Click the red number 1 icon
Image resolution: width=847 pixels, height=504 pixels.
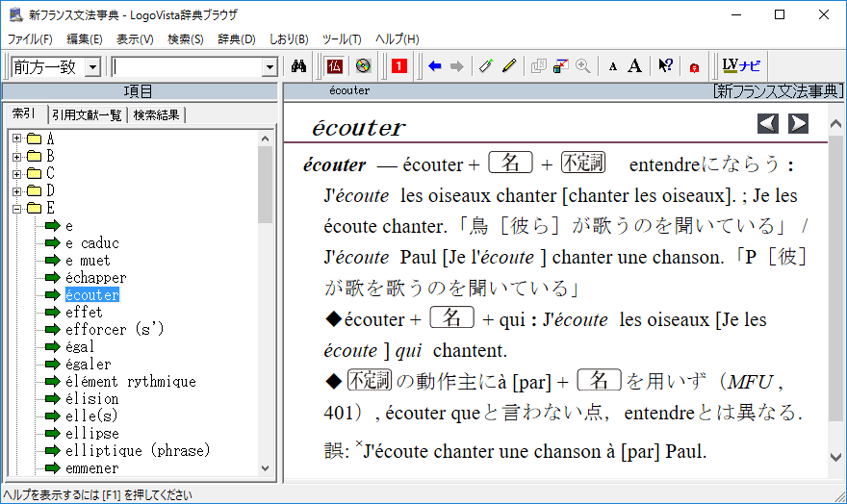399,66
